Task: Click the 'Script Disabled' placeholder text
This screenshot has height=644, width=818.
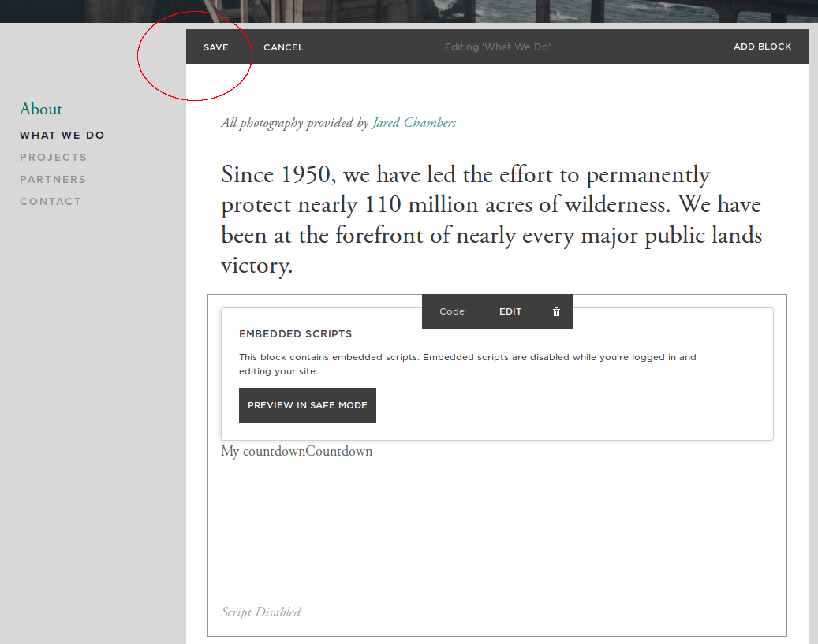Action: 261,612
